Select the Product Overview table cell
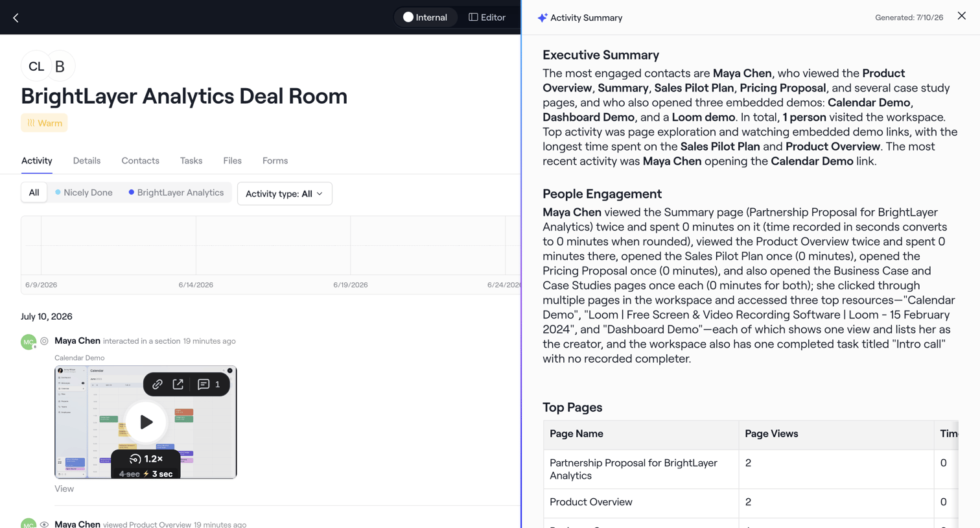980x528 pixels. (641, 502)
